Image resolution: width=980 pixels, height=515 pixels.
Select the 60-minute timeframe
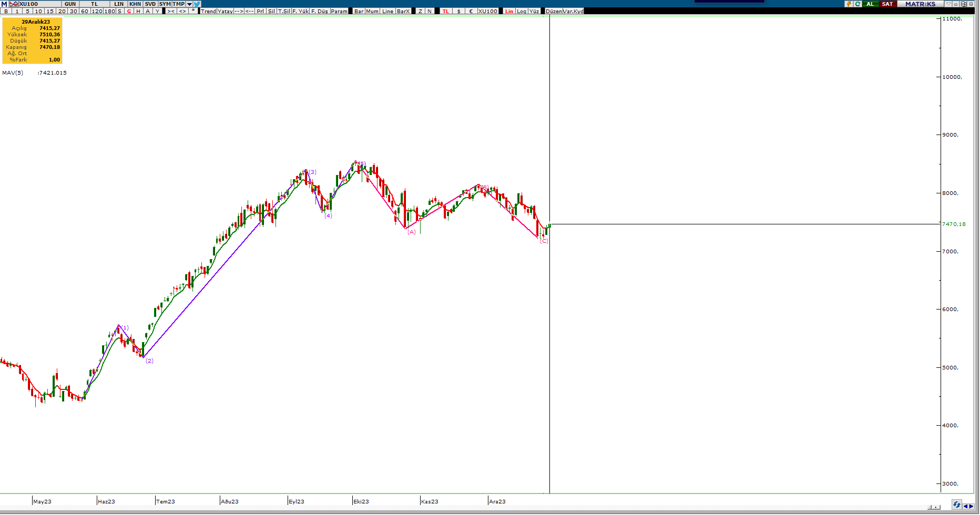pos(85,11)
